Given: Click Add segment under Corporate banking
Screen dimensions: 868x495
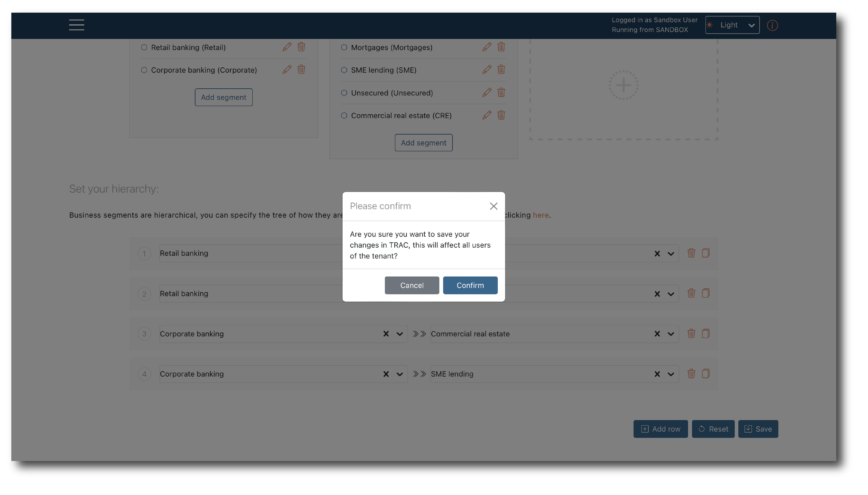Looking at the screenshot, I should click(224, 97).
